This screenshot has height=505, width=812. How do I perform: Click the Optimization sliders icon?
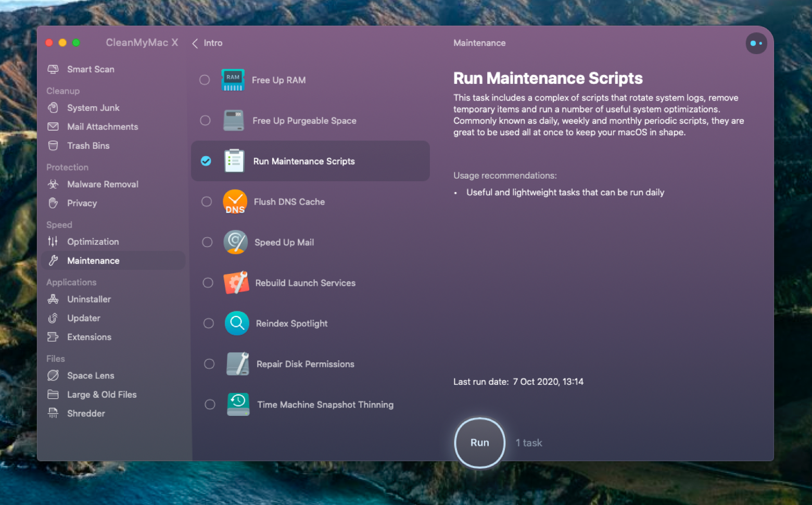(53, 242)
